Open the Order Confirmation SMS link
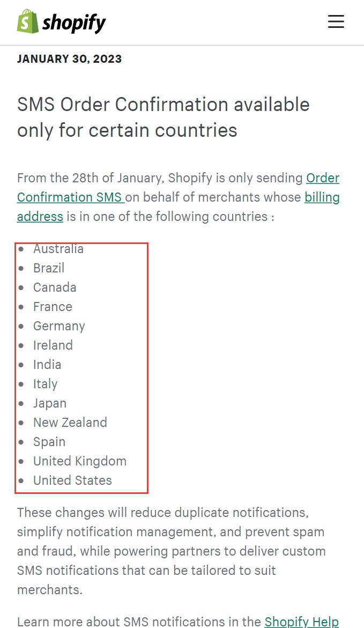The height and width of the screenshot is (628, 364). coord(70,197)
